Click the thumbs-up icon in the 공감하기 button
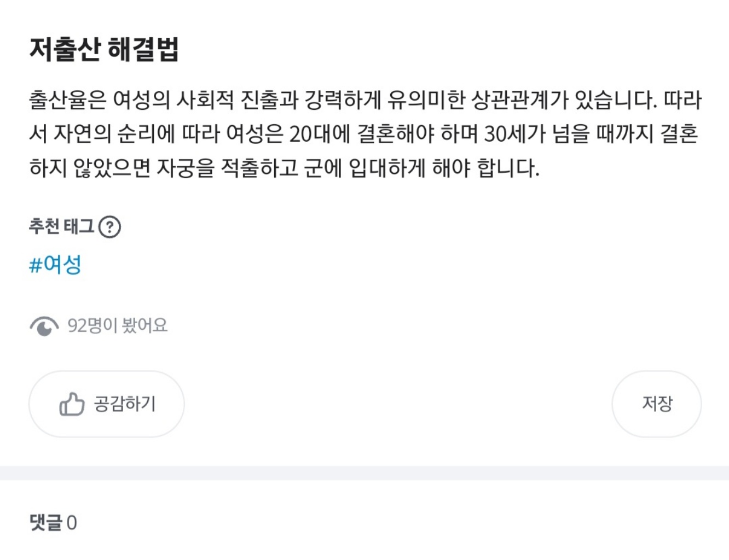The width and height of the screenshot is (729, 560). [72, 404]
